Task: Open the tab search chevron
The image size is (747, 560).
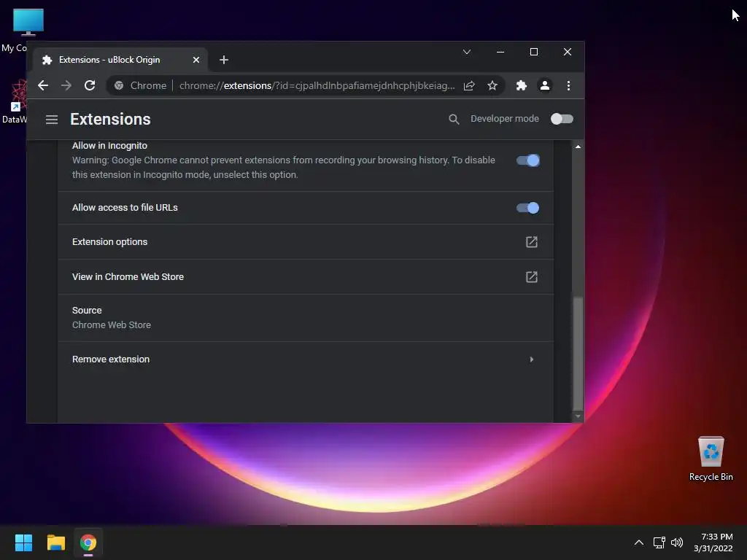Action: (x=467, y=52)
